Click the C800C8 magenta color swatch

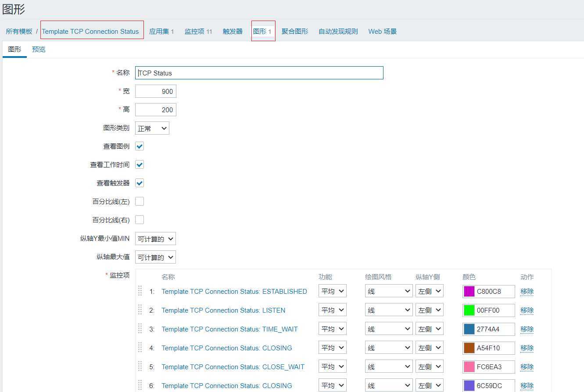469,292
